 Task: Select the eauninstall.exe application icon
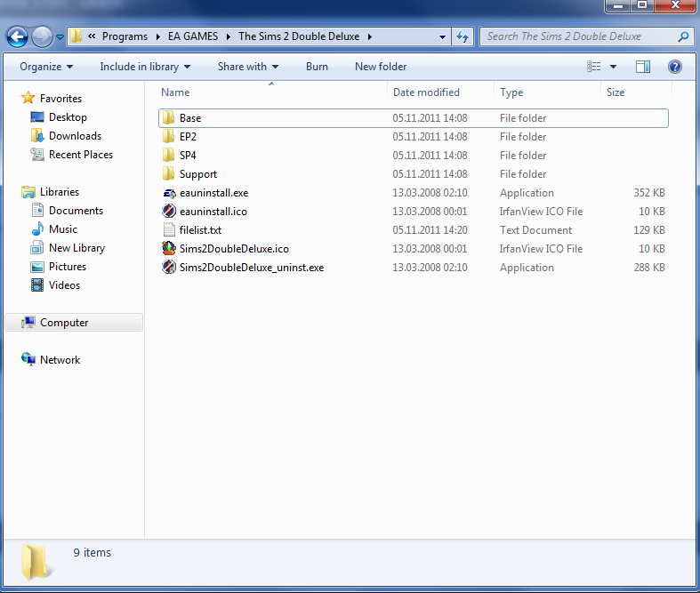point(169,193)
